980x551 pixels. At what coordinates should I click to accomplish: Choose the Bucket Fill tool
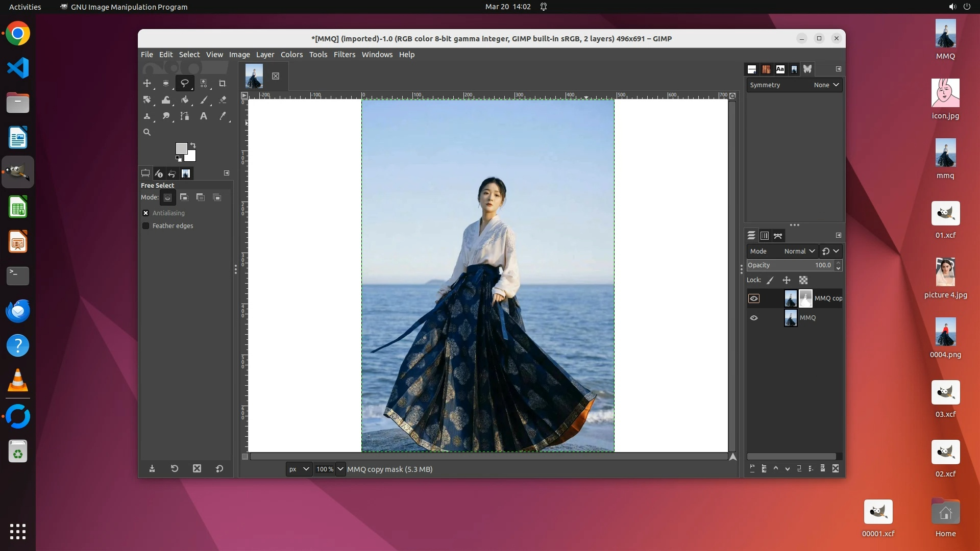185,100
